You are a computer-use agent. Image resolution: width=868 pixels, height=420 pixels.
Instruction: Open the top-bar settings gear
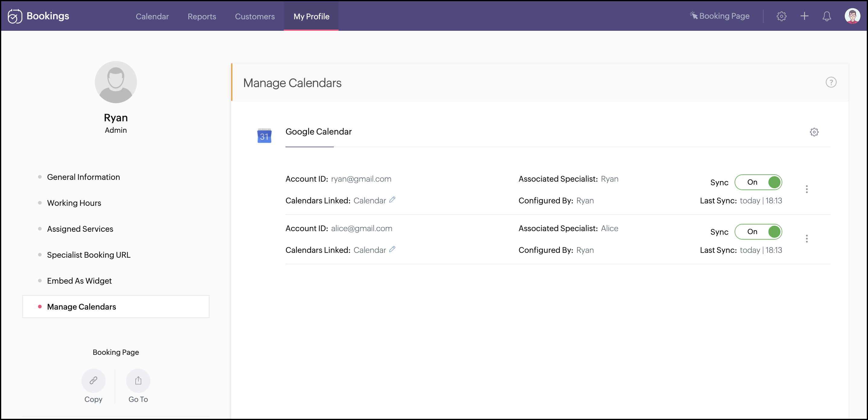781,16
